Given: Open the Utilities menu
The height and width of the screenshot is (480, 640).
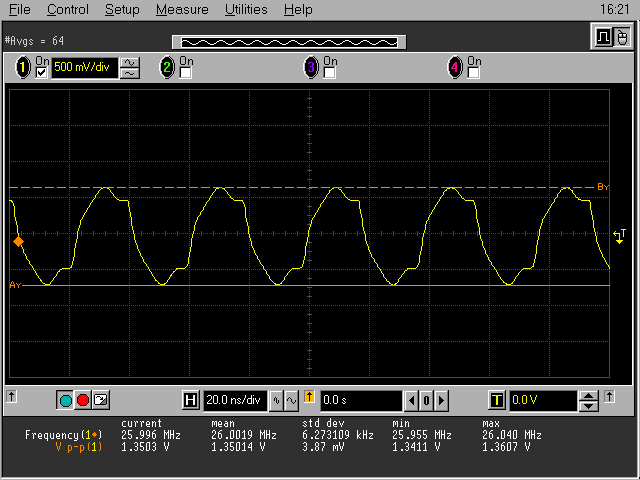Looking at the screenshot, I should (246, 9).
